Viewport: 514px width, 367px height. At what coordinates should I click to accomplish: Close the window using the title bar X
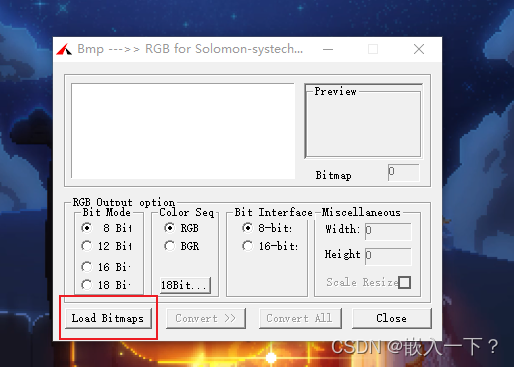click(419, 49)
